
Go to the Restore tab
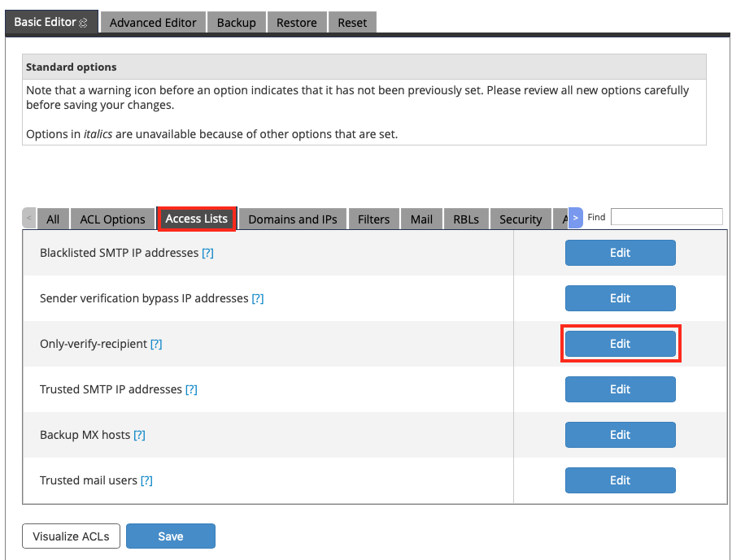(x=296, y=23)
